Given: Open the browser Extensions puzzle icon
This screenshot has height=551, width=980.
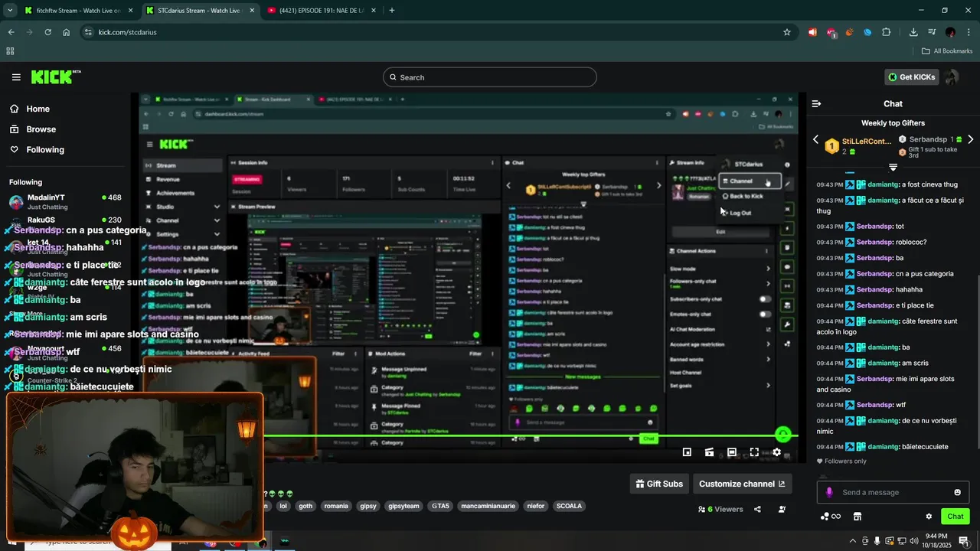Looking at the screenshot, I should (887, 32).
